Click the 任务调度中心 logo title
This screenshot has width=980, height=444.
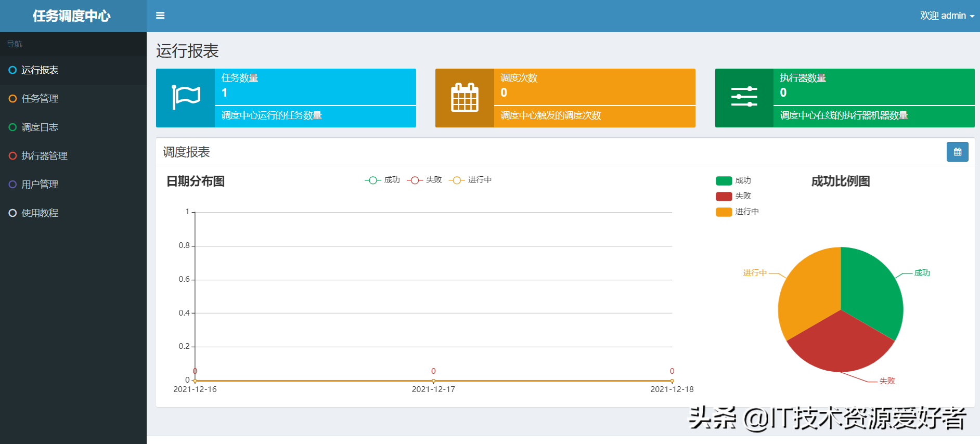(x=72, y=16)
